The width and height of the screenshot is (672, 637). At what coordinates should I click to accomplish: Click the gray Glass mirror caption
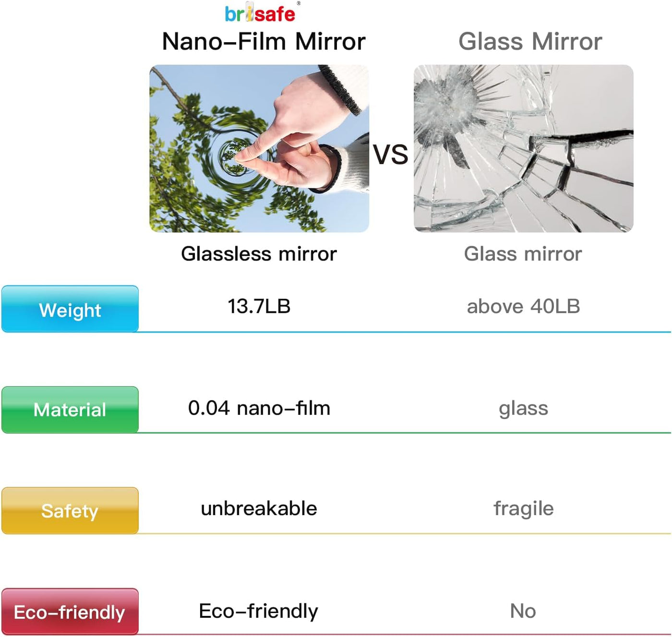[x=523, y=253]
